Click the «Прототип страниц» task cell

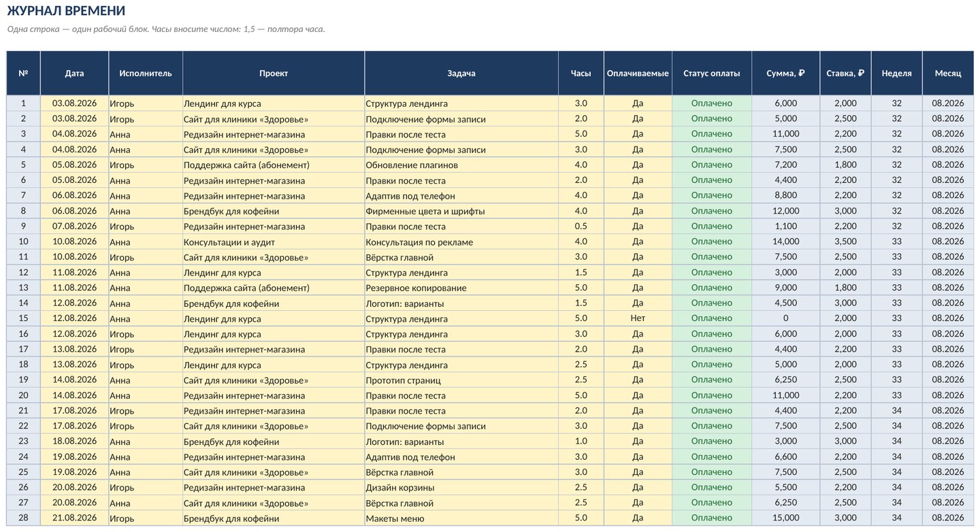click(x=461, y=380)
